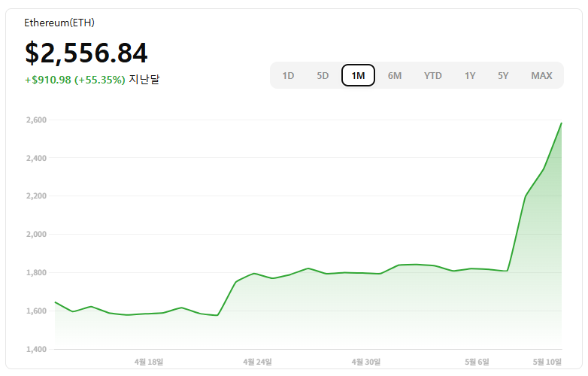Select the 5Y time range
The image size is (588, 376).
tap(503, 76)
